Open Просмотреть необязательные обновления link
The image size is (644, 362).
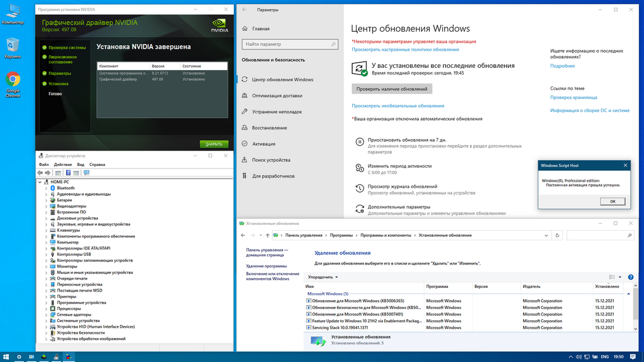pos(398,106)
